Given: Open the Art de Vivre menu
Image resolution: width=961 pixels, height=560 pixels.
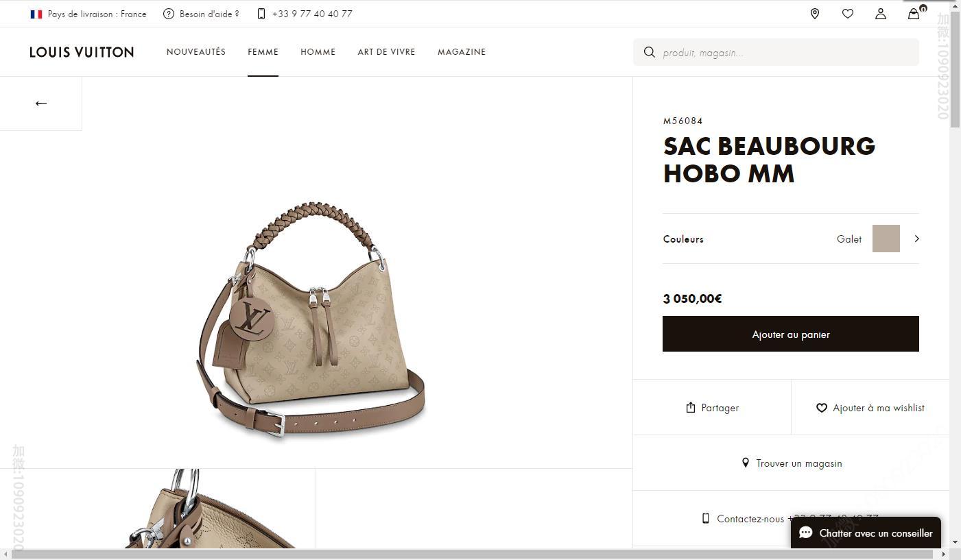Looking at the screenshot, I should point(386,52).
